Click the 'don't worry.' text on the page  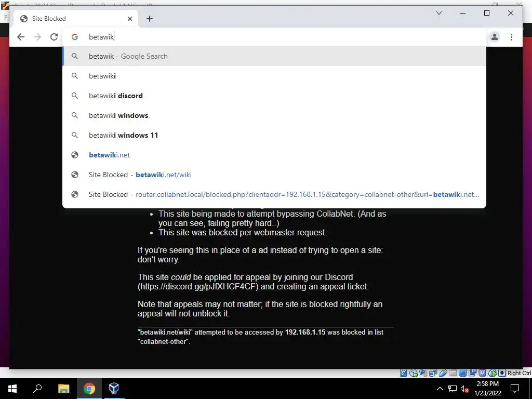(x=158, y=260)
